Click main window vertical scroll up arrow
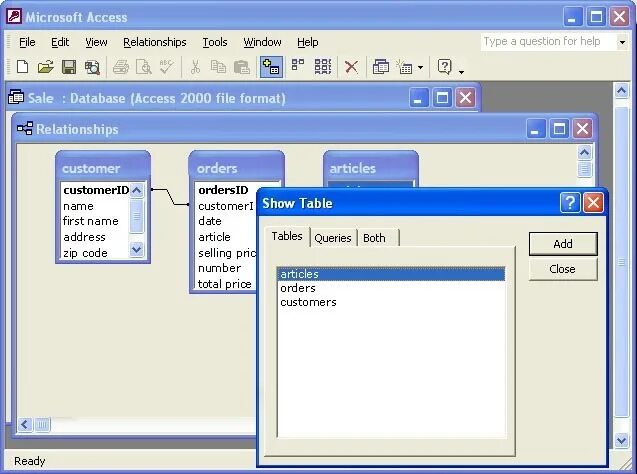Viewport: 637px width, 474px height. 621,90
